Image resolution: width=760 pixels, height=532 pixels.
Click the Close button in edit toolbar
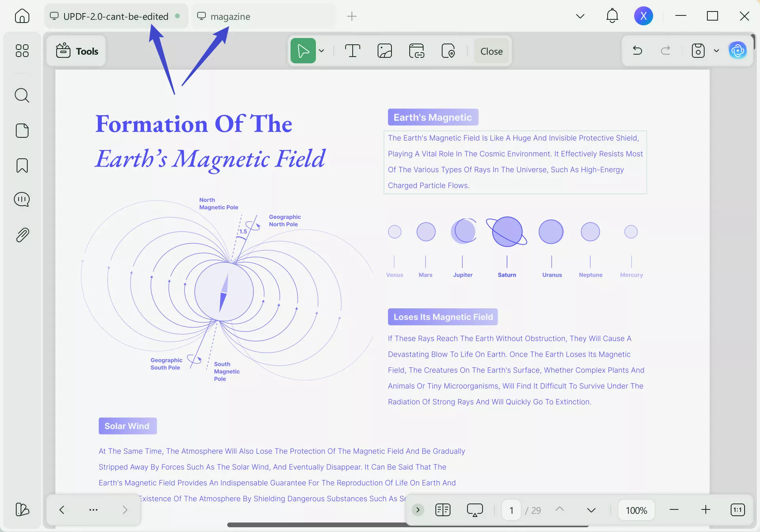tap(491, 51)
